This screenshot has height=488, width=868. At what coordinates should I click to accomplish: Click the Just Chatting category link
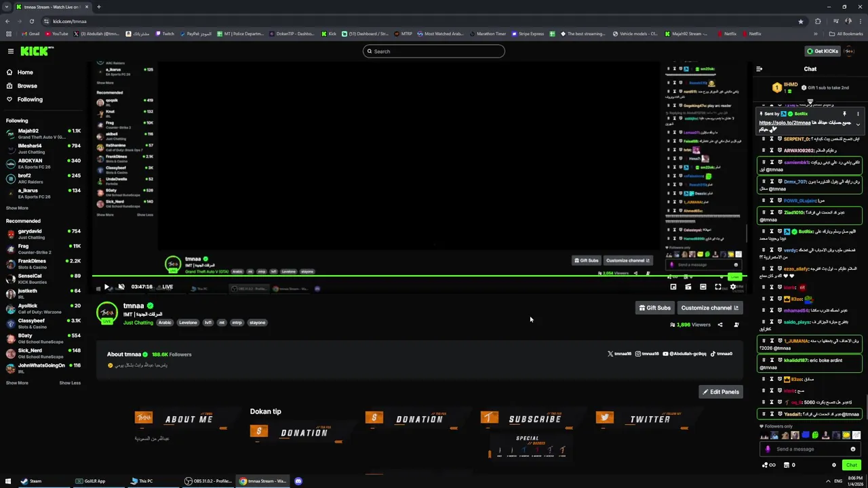coord(138,323)
